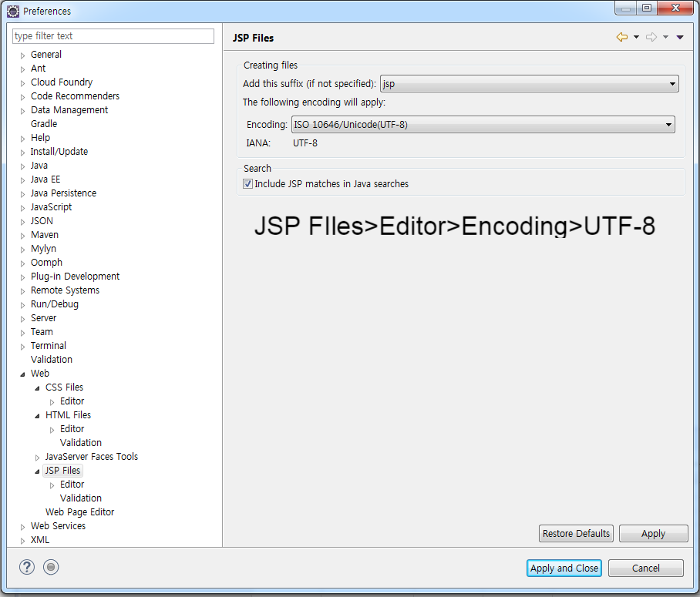Expand the Run/Debug node arrow
This screenshot has height=597, width=700.
click(22, 305)
